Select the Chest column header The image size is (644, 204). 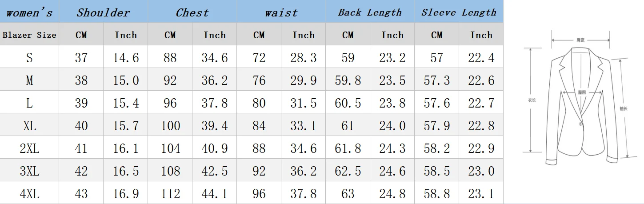(x=192, y=12)
